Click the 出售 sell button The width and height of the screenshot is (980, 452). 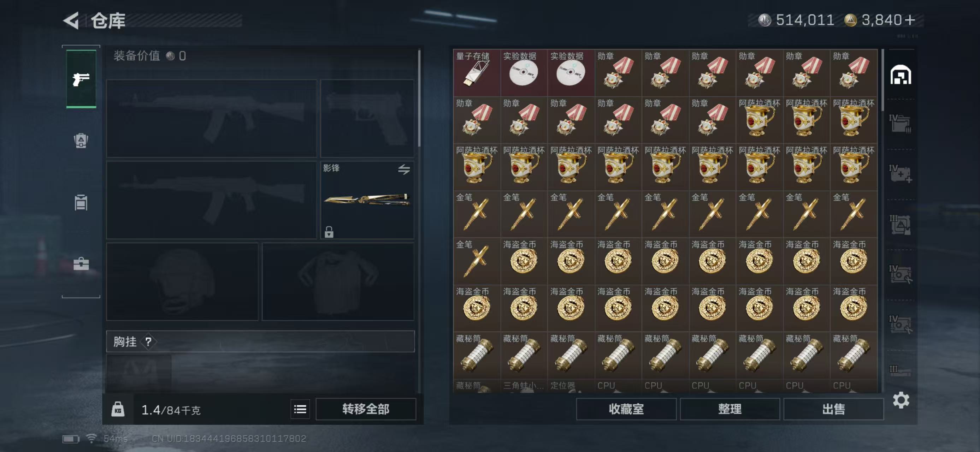coord(833,409)
